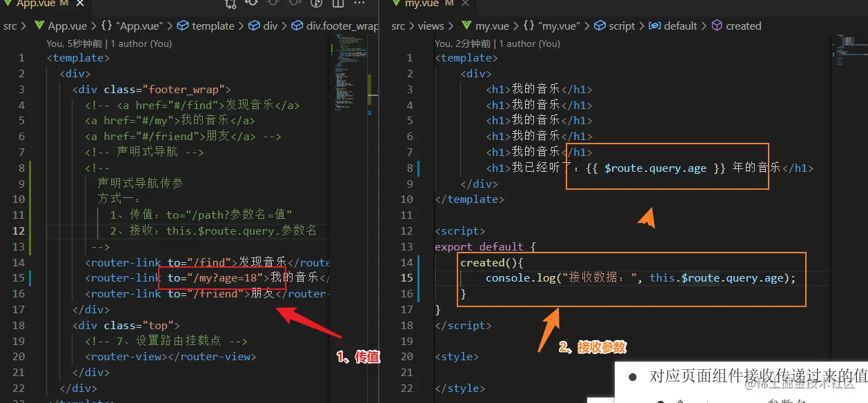
Task: Click the back navigation arrow icon
Action: 252,6
